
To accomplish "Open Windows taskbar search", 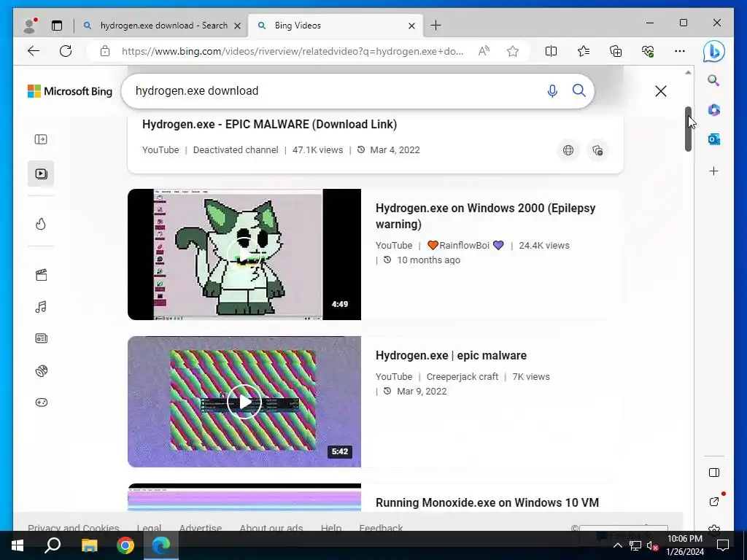I will pyautogui.click(x=53, y=545).
